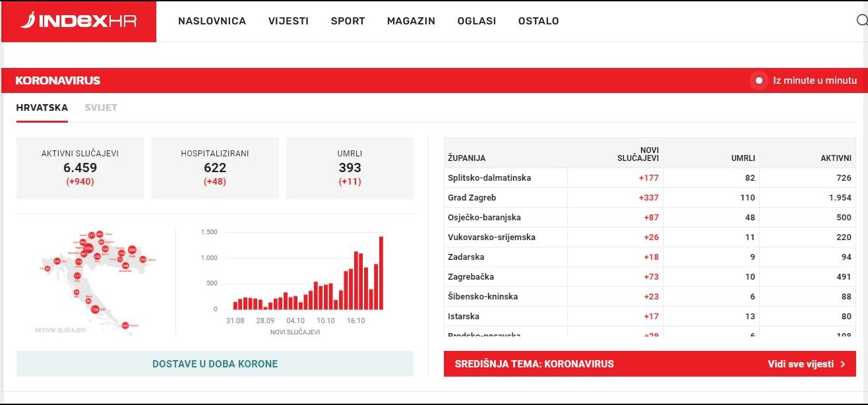
Task: Open the Magazin section
Action: [411, 21]
